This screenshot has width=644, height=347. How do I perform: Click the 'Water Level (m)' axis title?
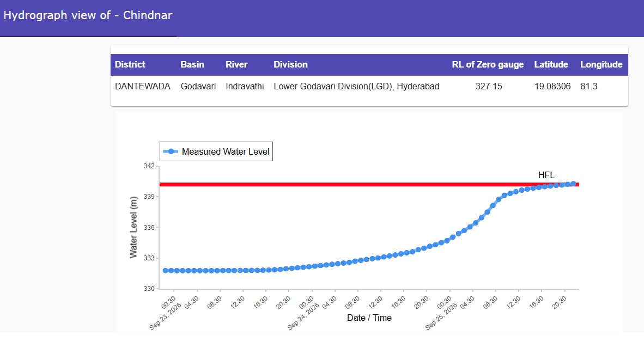[133, 227]
